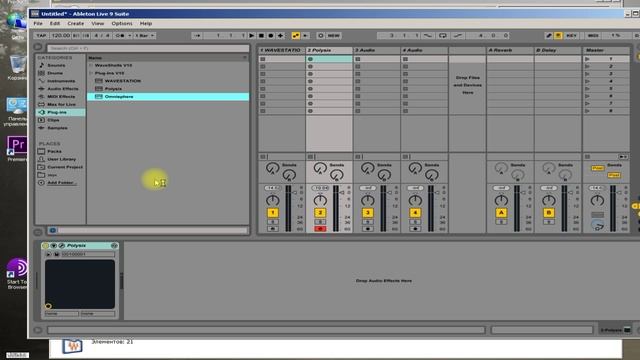Open the Edit menu
This screenshot has height=360, width=640.
point(55,23)
